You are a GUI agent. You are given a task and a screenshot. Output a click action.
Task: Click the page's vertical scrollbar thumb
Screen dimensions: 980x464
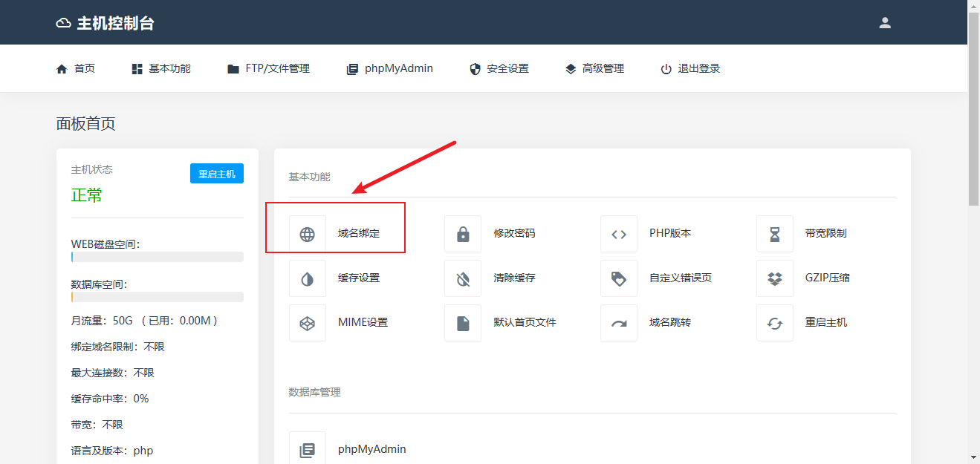pyautogui.click(x=973, y=108)
